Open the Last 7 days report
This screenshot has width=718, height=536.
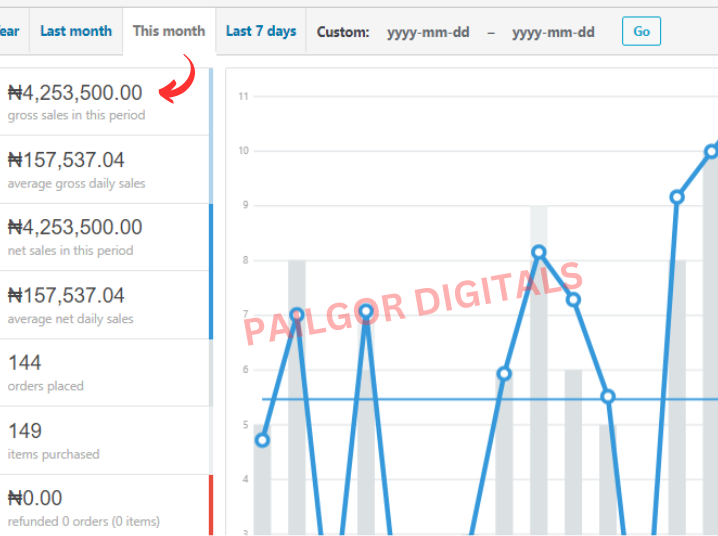click(260, 31)
